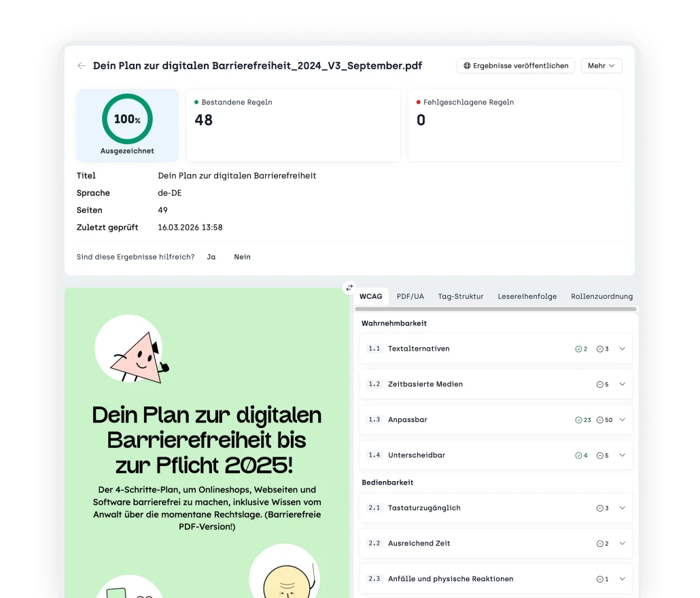Click the Fehlgeschlagene Regeln card
700x598 pixels.
click(x=515, y=126)
